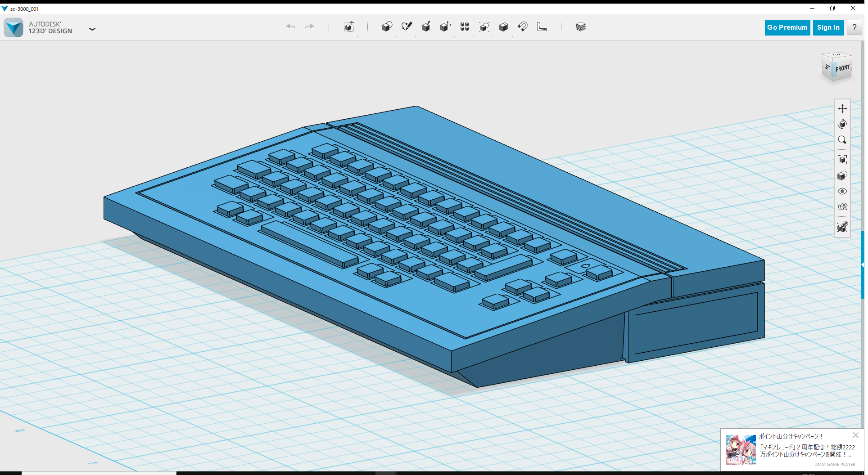Select the Transform/Move tool

click(x=349, y=27)
